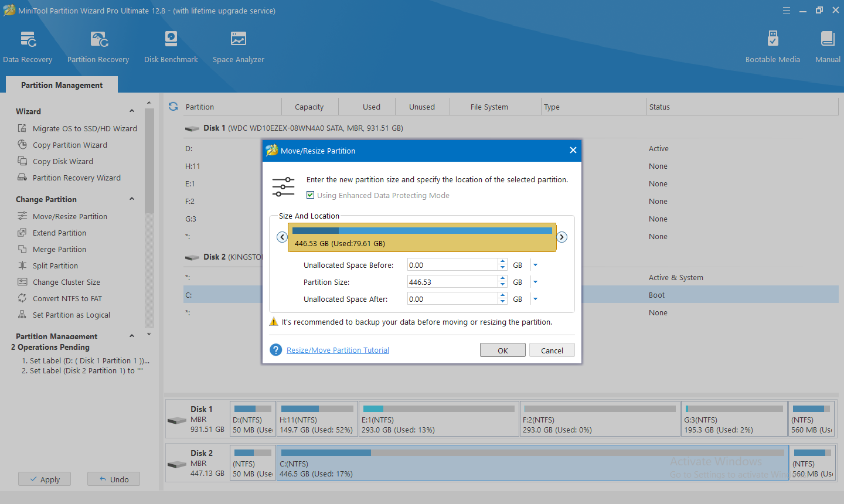Select the Disk 1 WDC header row
The image size is (844, 504).
[511, 128]
